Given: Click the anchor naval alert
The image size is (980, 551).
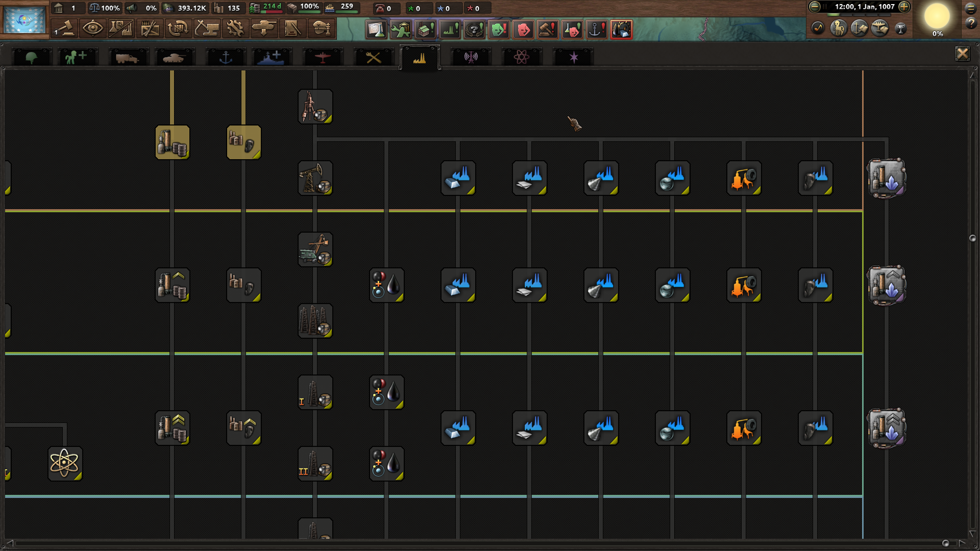Looking at the screenshot, I should click(597, 30).
